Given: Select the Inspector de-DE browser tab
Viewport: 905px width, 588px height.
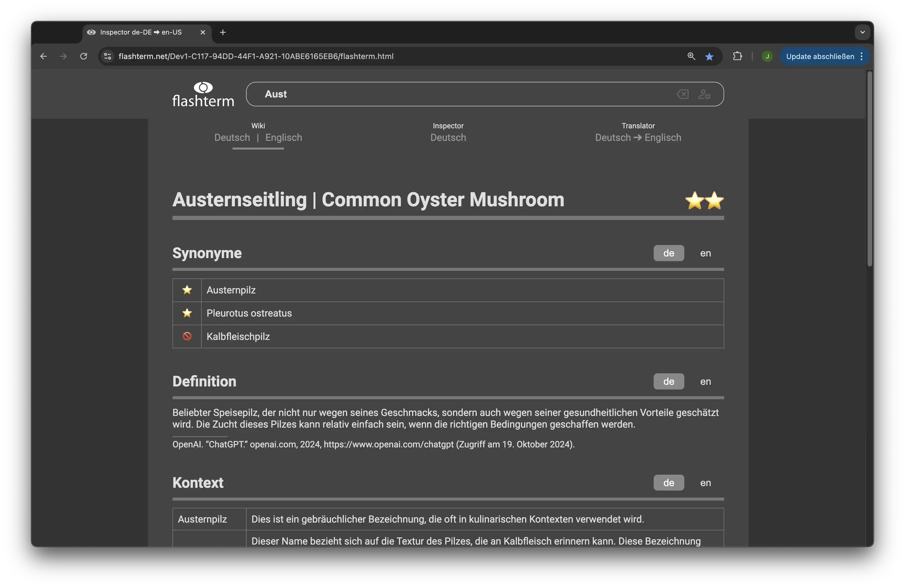Looking at the screenshot, I should [x=146, y=32].
